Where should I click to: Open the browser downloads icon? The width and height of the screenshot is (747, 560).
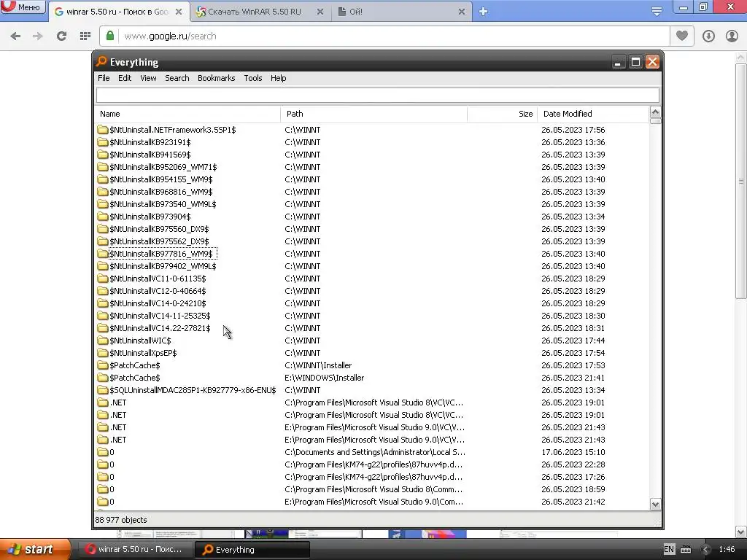(x=708, y=36)
